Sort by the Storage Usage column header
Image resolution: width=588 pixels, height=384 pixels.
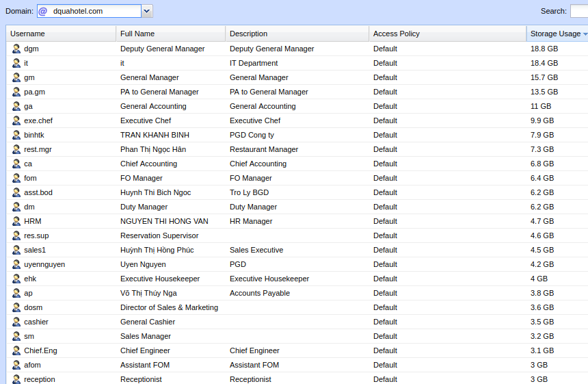(x=557, y=34)
